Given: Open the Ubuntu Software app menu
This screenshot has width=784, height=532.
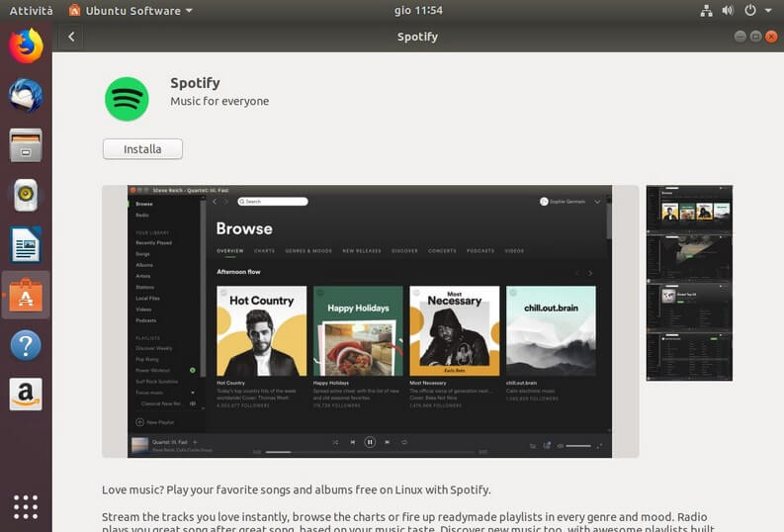Looking at the screenshot, I should coord(131,11).
